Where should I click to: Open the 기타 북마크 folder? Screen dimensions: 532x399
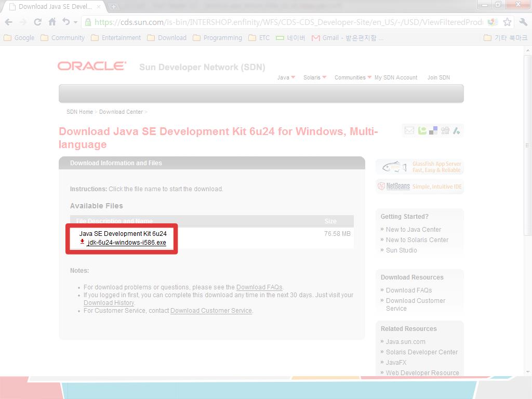pos(506,37)
